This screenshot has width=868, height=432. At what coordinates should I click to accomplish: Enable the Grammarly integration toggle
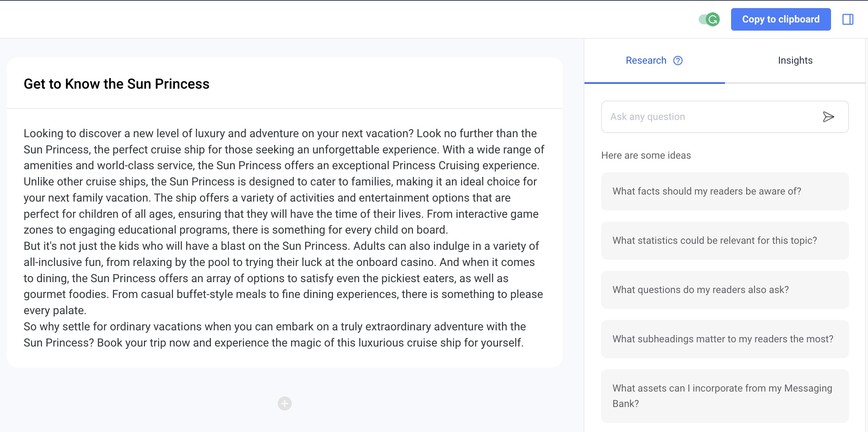tap(709, 19)
